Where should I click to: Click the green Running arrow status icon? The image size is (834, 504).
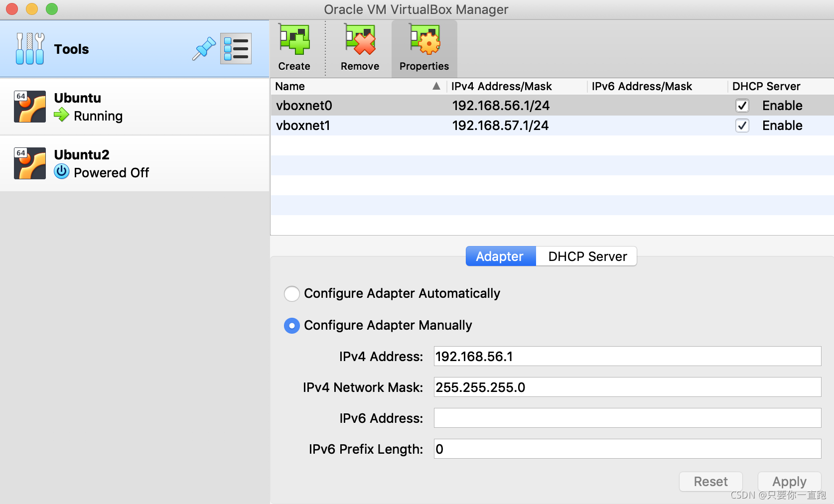coord(62,115)
